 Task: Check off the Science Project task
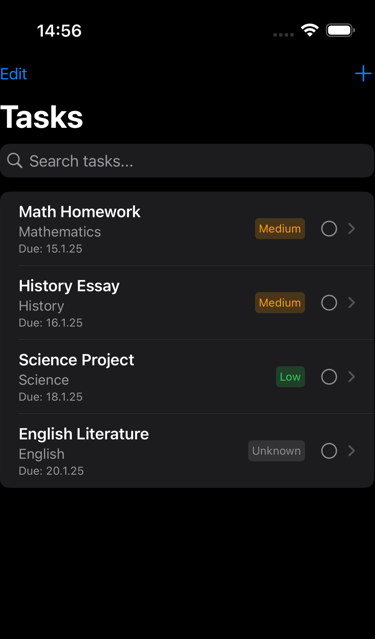coord(329,377)
